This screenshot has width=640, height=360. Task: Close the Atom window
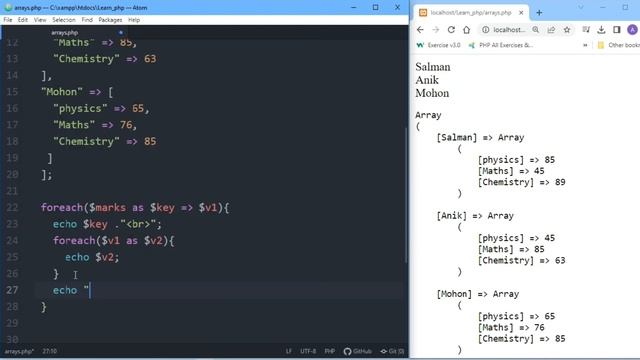click(397, 7)
